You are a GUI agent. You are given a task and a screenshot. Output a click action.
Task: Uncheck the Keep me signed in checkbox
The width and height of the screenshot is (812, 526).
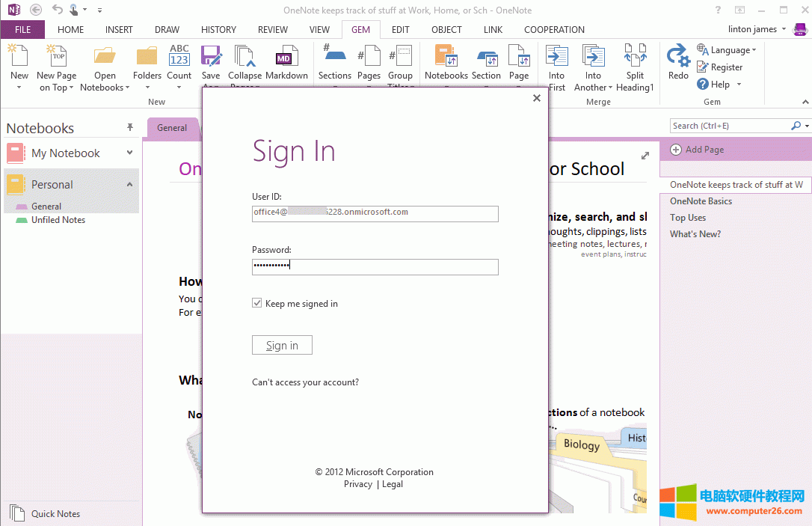point(256,303)
